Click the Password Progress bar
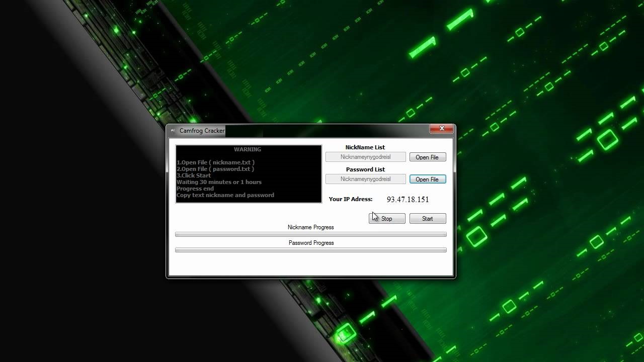644x362 pixels. [311, 250]
